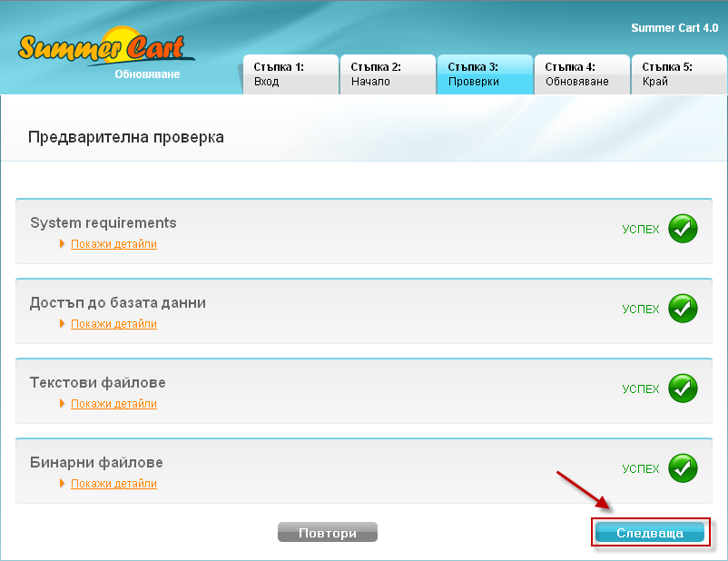Screen dimensions: 728x561
Task: Open Покажи детайли link for System requirements
Action: coord(113,244)
